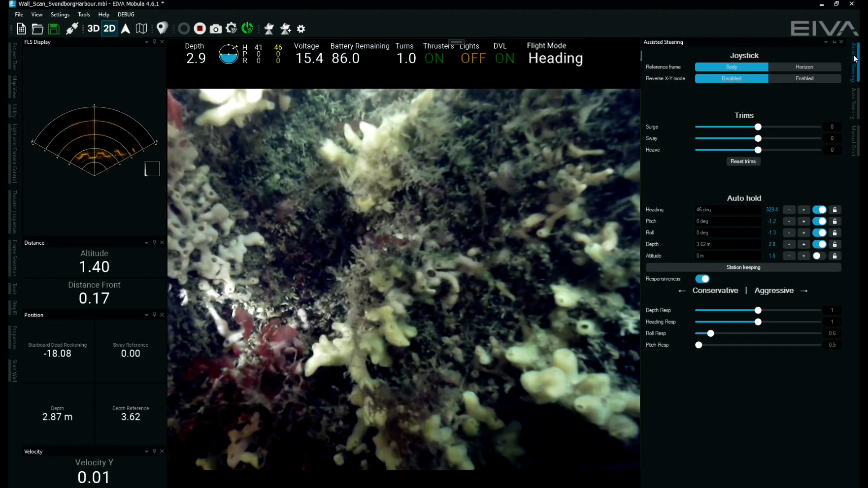
Task: Disable the Heading auto hold switch
Action: 819,210
